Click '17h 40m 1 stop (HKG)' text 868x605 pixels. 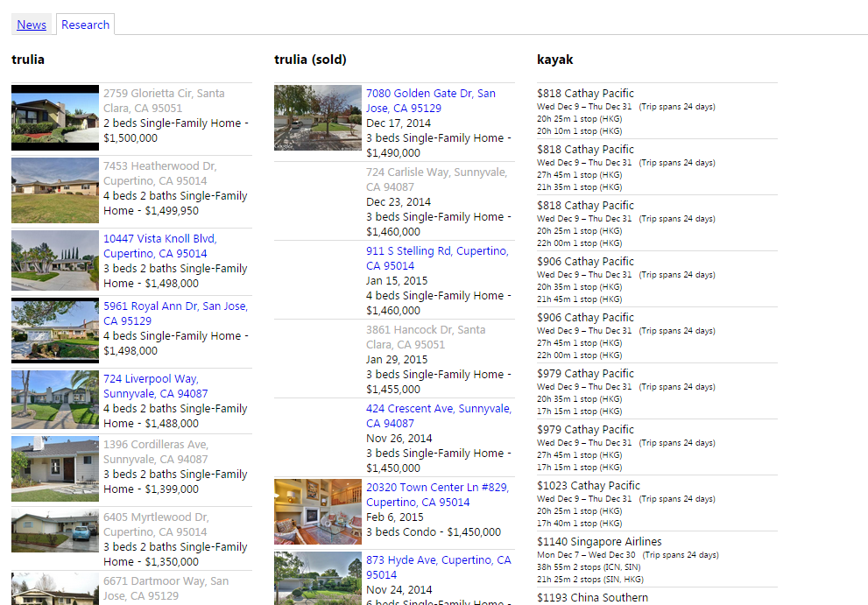pos(580,523)
